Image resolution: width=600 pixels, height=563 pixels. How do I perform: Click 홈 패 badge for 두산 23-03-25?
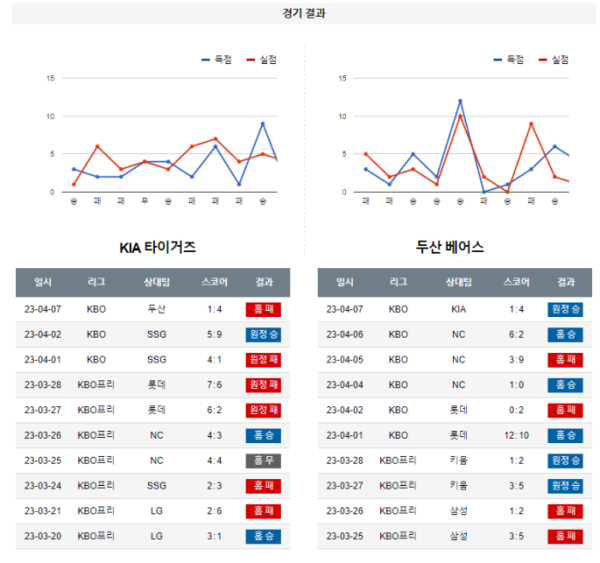click(x=565, y=536)
